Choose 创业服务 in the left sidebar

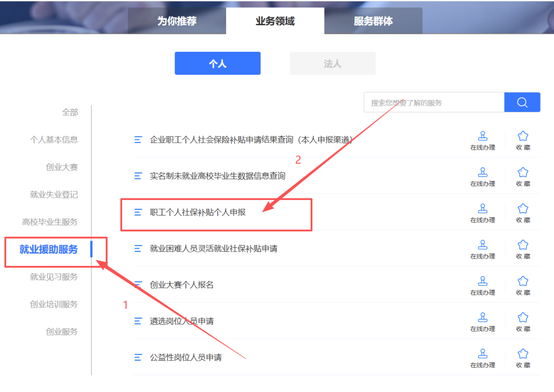[62, 331]
